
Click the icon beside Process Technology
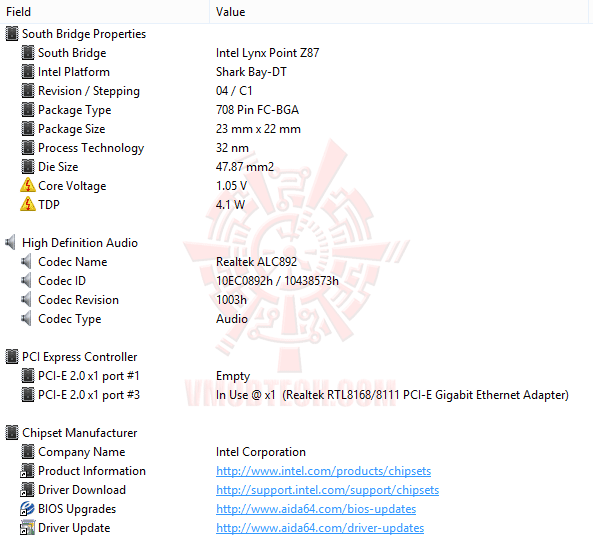click(28, 148)
